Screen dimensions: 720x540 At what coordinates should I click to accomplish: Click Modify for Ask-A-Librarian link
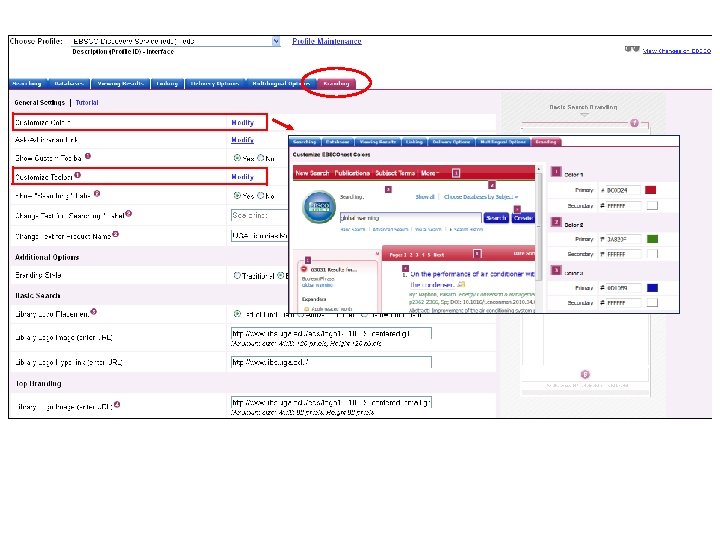click(x=242, y=140)
